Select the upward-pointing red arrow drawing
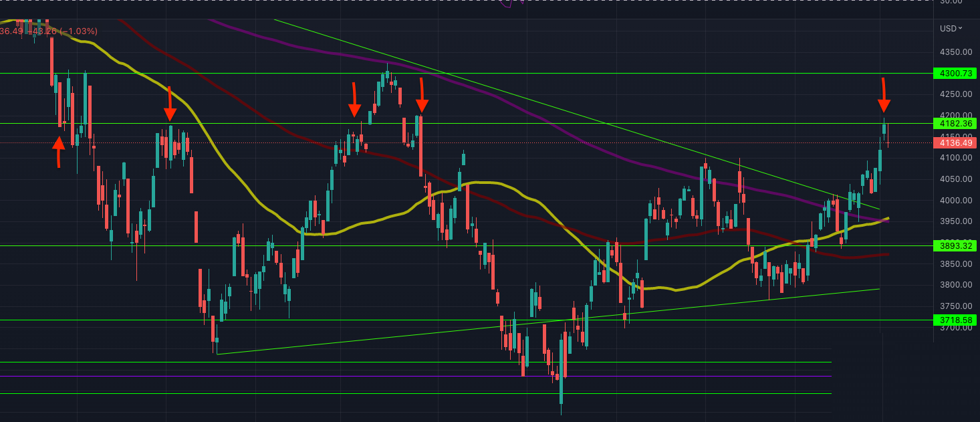Screen dimensions: 980x422 (59, 151)
